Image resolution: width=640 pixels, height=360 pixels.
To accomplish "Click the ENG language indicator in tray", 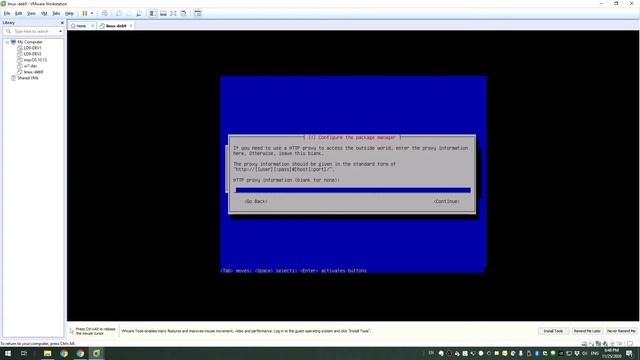I will [x=595, y=353].
